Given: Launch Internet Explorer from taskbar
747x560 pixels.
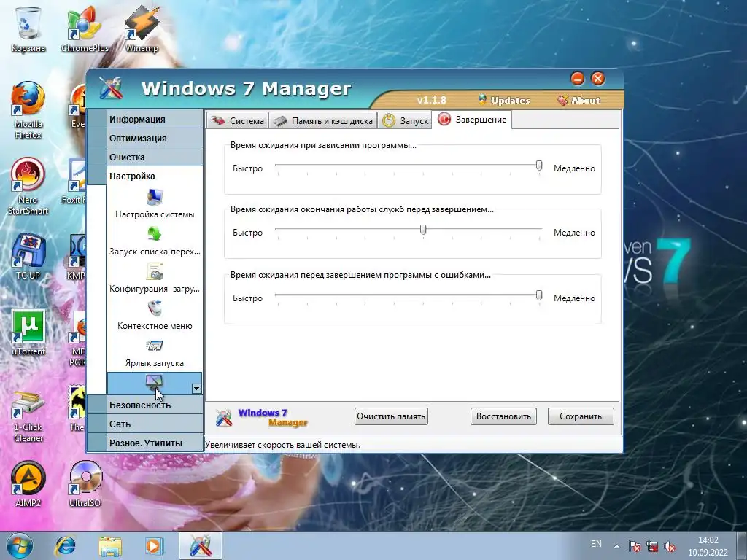Looking at the screenshot, I should coord(65,545).
